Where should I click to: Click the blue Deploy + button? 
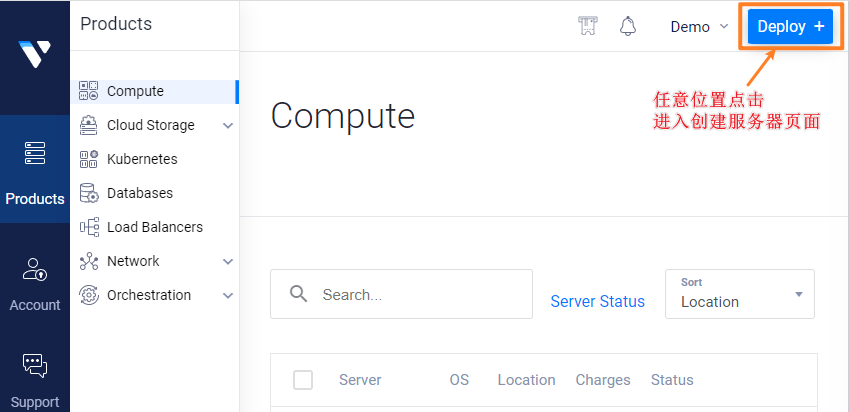tap(790, 26)
